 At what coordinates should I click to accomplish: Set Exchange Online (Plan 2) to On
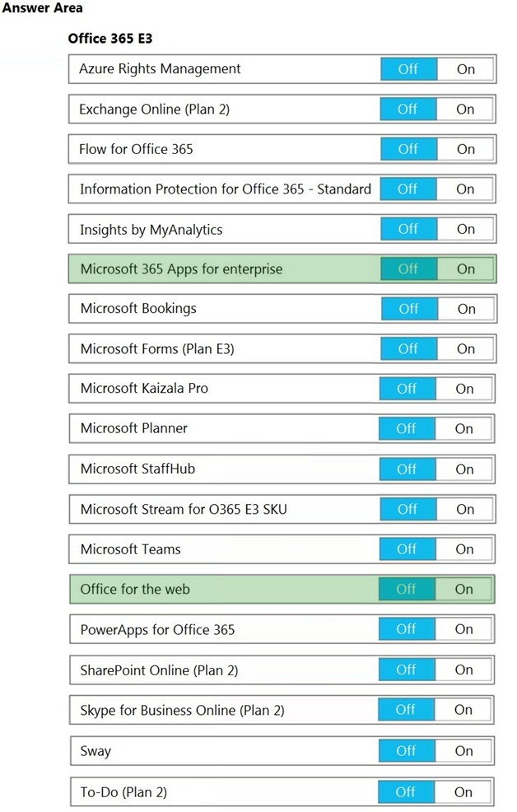pos(465,109)
